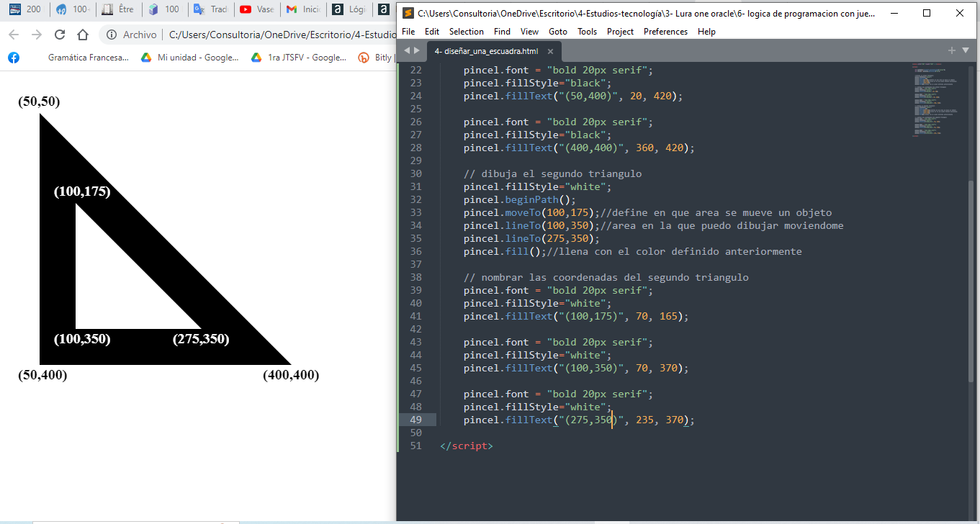Open the File menu in Sublime
This screenshot has width=980, height=524.
408,32
